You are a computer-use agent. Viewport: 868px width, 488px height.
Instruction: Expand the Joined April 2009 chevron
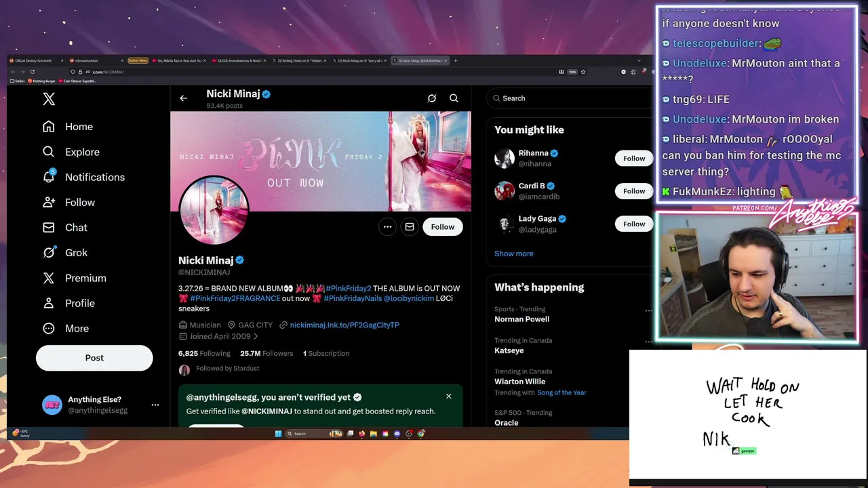256,336
